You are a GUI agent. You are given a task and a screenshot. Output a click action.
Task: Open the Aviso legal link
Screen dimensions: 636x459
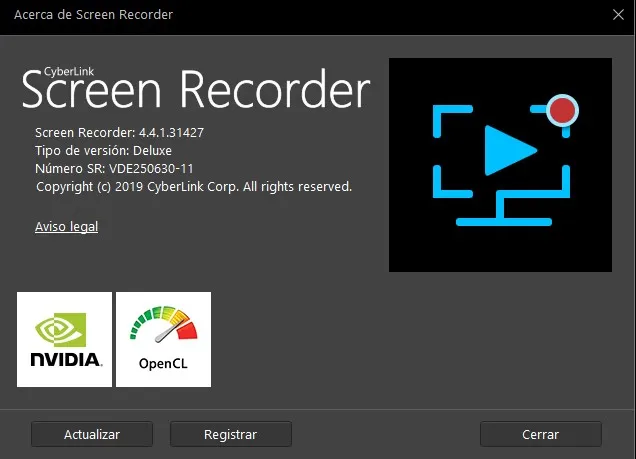point(67,227)
